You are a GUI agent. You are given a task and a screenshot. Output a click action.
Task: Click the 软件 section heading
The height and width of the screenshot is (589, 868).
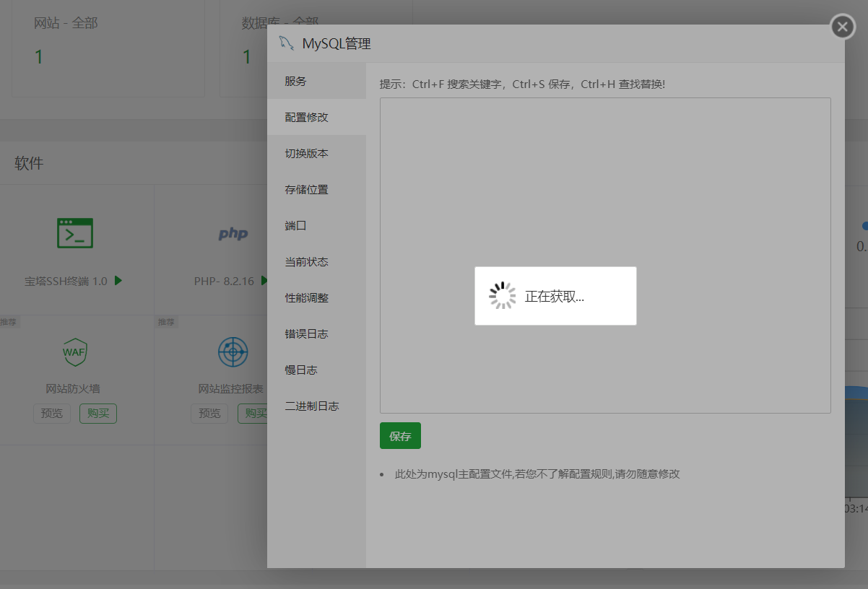coord(29,163)
